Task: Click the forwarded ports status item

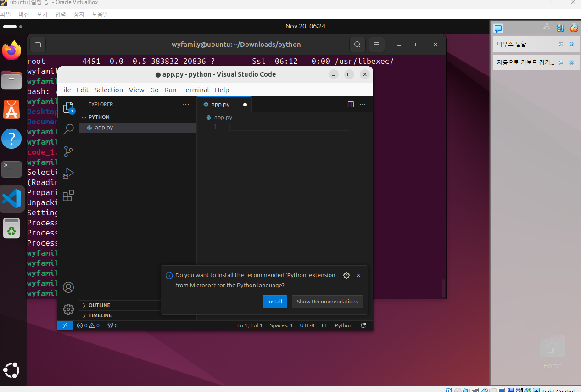Action: point(112,325)
